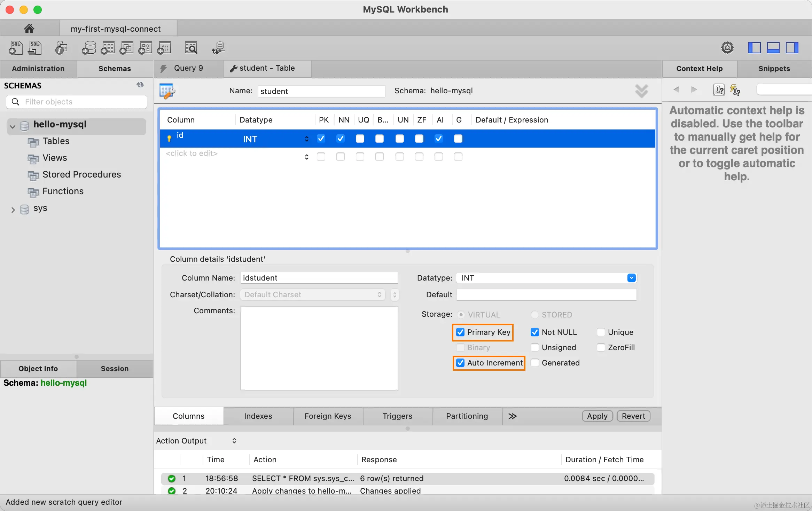Create a new stored procedure icon
The image size is (812, 511).
pyautogui.click(x=145, y=48)
